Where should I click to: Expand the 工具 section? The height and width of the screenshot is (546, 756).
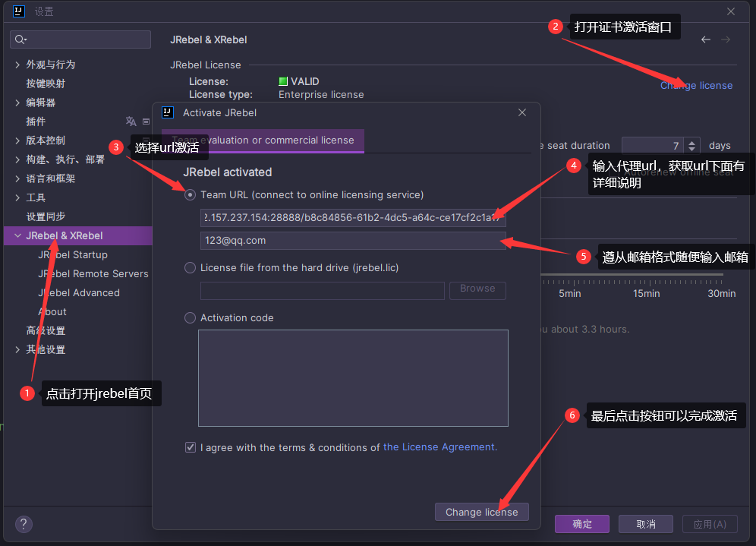17,197
